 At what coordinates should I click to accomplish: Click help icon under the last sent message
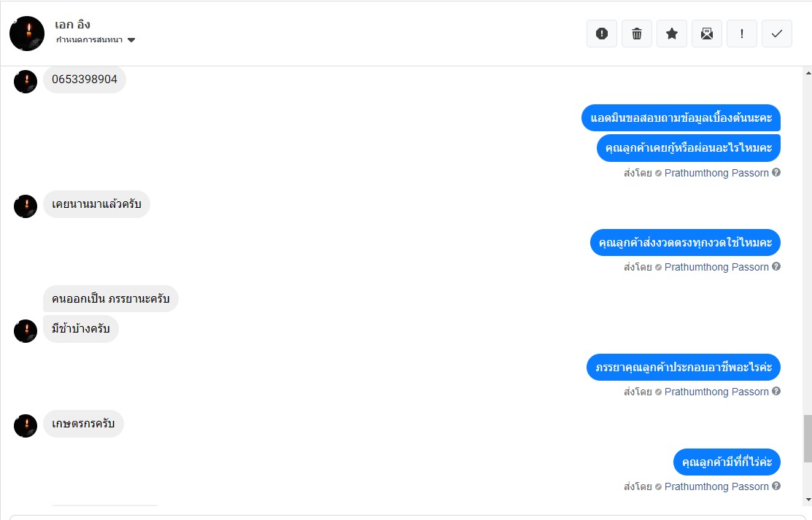pyautogui.click(x=776, y=486)
